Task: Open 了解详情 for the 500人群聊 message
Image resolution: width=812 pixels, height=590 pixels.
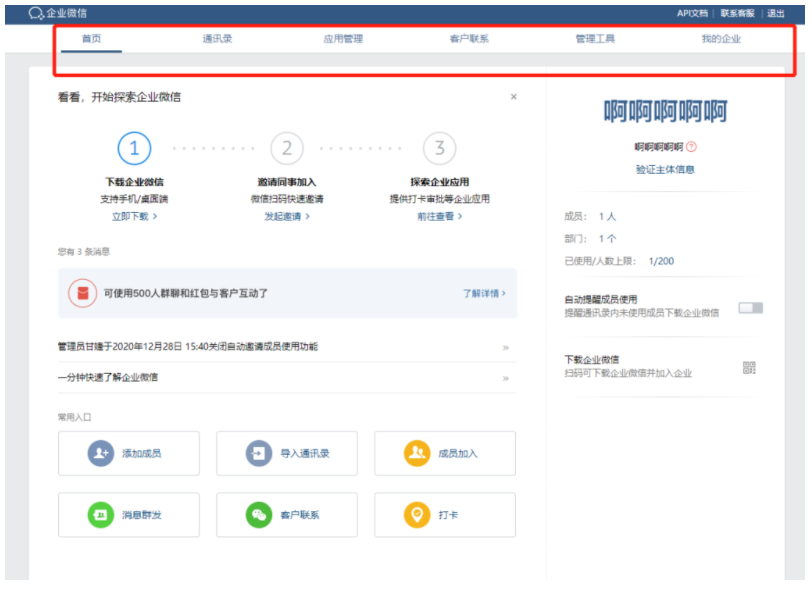Action: (x=484, y=294)
